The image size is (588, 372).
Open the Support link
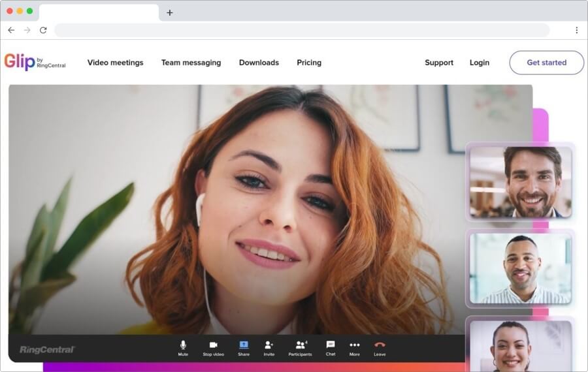[439, 63]
